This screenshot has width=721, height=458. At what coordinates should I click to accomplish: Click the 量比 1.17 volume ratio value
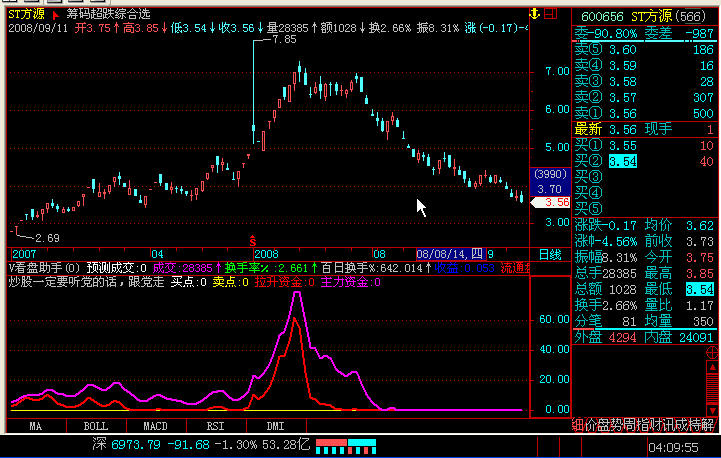click(x=699, y=306)
